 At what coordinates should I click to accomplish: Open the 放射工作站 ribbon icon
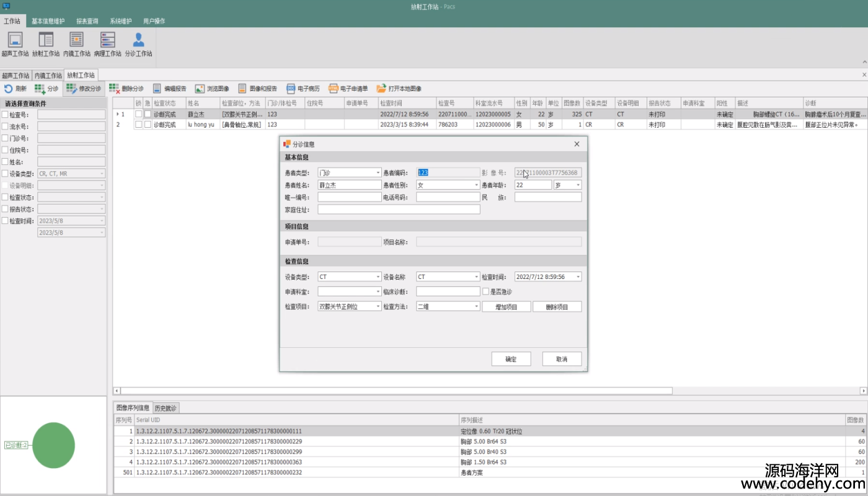pos(46,40)
